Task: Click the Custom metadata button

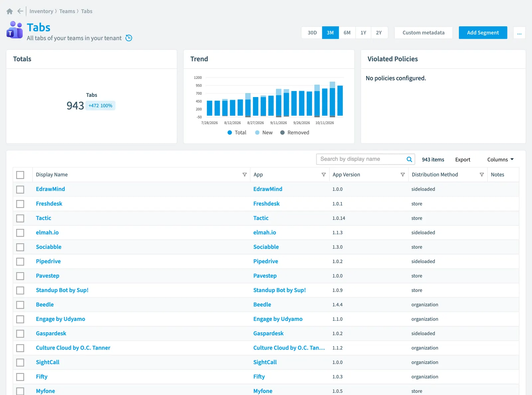Action: coord(423,33)
